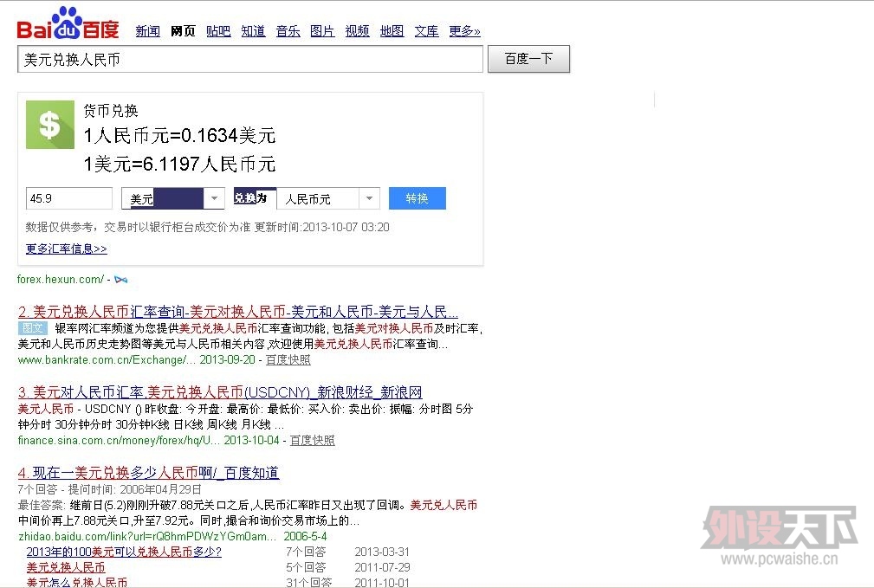Click the www.bankrate.com.cn/Exchange/ URL text
The image size is (874, 588).
[x=107, y=360]
